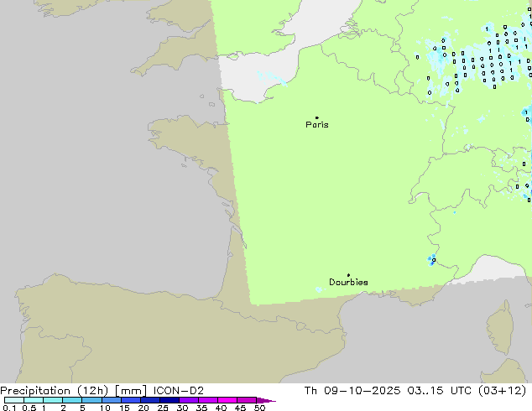532x411 pixels.
Task: Click the legend value label '50'
Action: [259, 408]
